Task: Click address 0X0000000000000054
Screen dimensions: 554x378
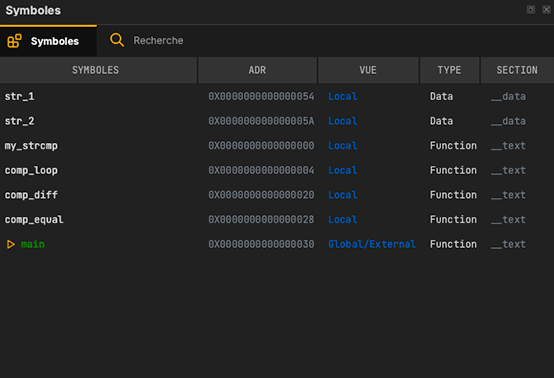Action: point(261,96)
